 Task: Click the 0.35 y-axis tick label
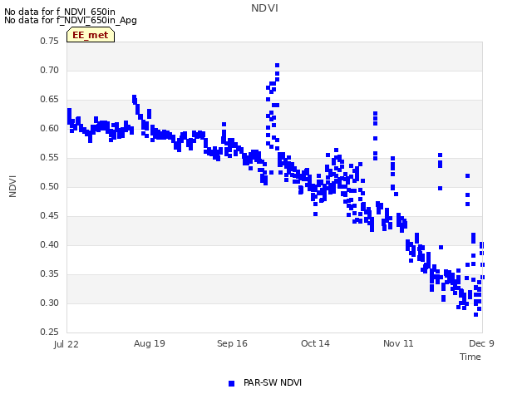50,273
